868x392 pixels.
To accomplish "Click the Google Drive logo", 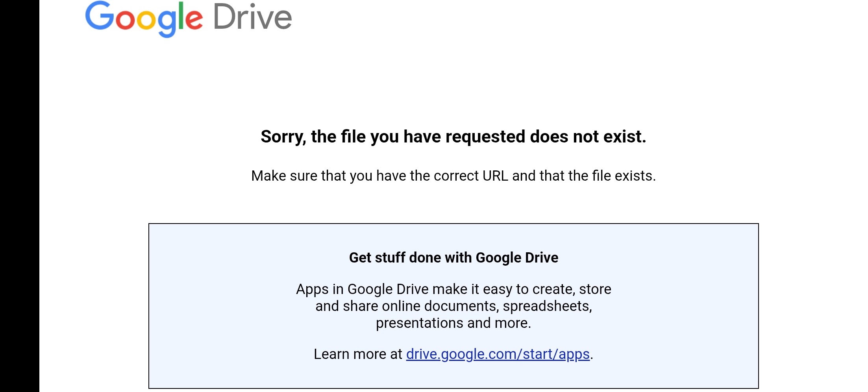I will click(x=188, y=18).
